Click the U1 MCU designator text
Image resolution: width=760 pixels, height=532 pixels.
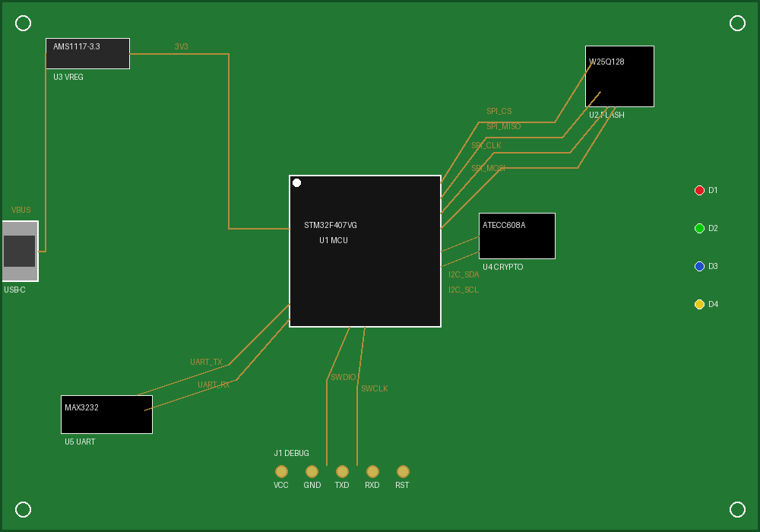[334, 240]
